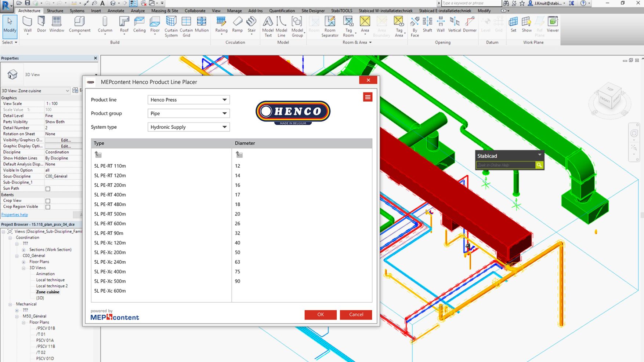Open the Product group dropdown

point(188,113)
